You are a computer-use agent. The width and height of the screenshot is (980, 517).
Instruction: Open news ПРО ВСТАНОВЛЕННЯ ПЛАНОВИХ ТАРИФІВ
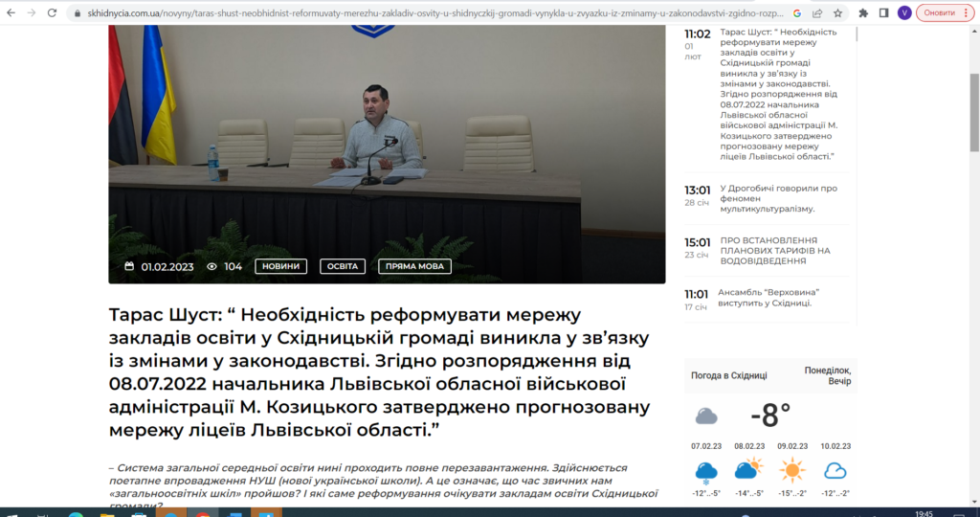(x=775, y=250)
